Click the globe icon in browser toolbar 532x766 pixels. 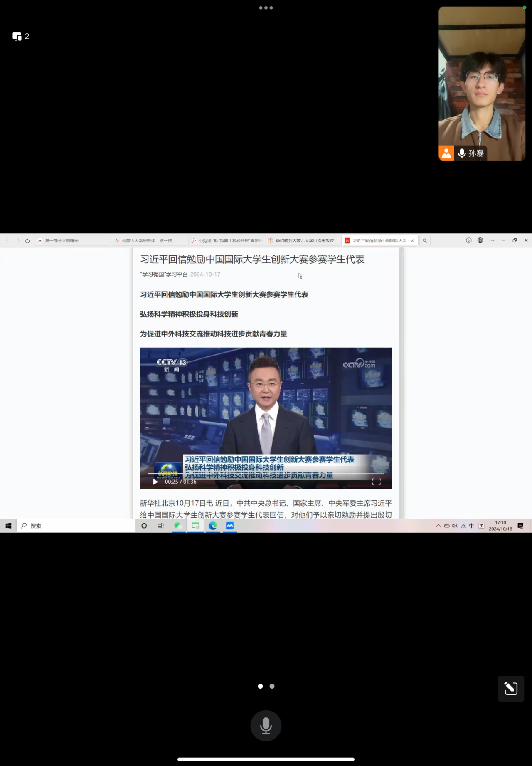(480, 240)
